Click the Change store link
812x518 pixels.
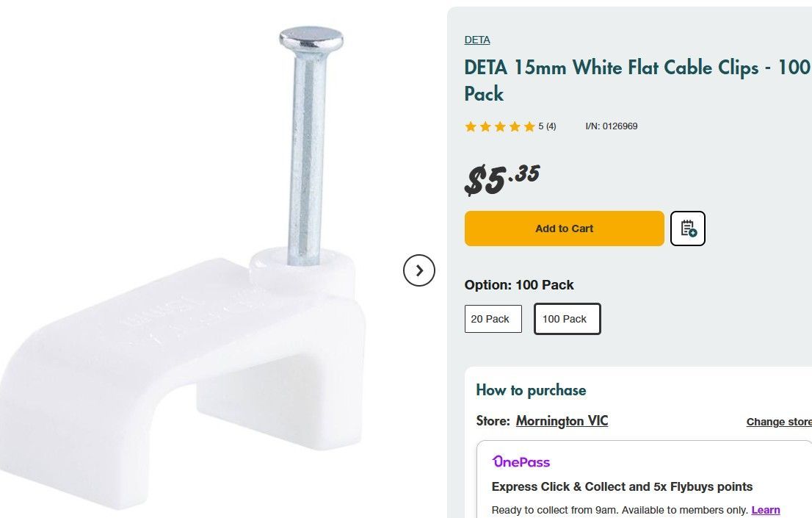(779, 422)
